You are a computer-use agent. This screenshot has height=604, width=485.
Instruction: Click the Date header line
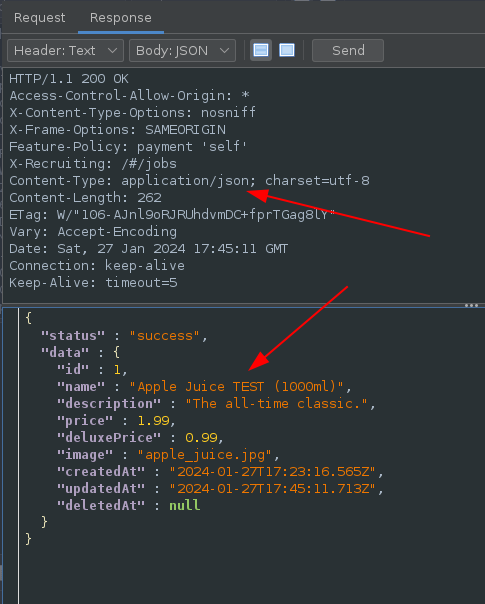tap(148, 248)
